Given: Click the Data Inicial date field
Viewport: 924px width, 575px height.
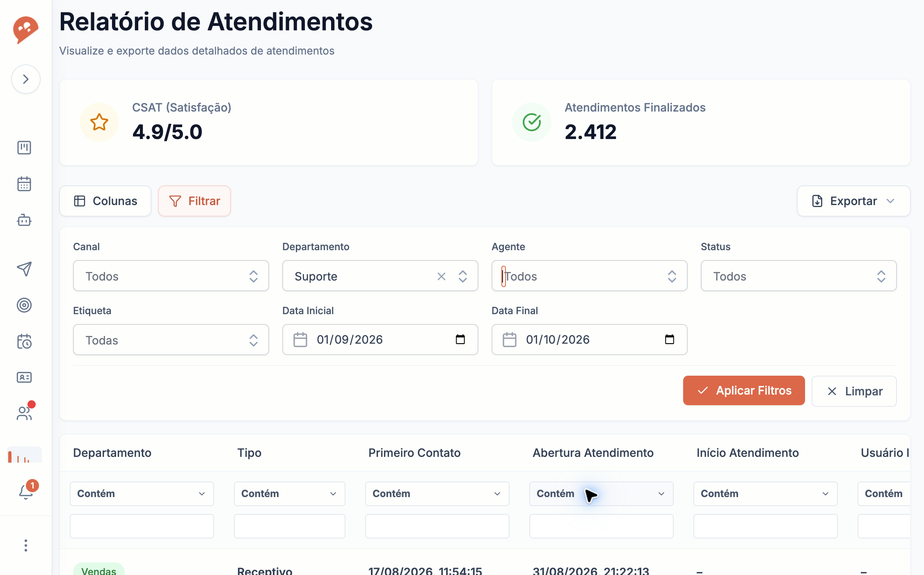Looking at the screenshot, I should (380, 340).
